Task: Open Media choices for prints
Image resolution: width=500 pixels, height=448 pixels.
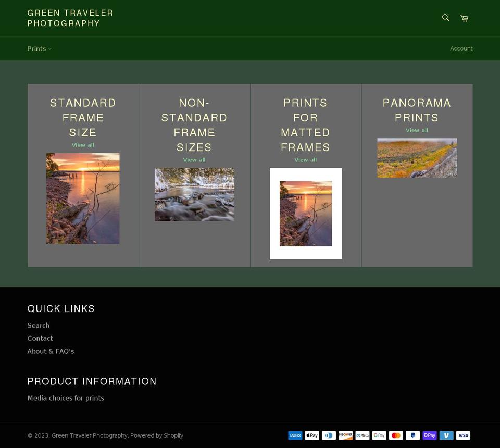Action: 66,397
